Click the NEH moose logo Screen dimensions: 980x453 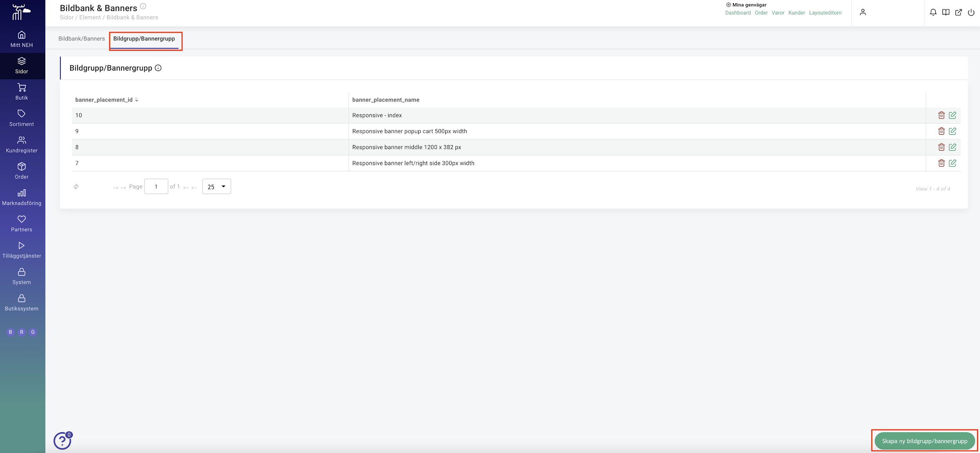21,12
